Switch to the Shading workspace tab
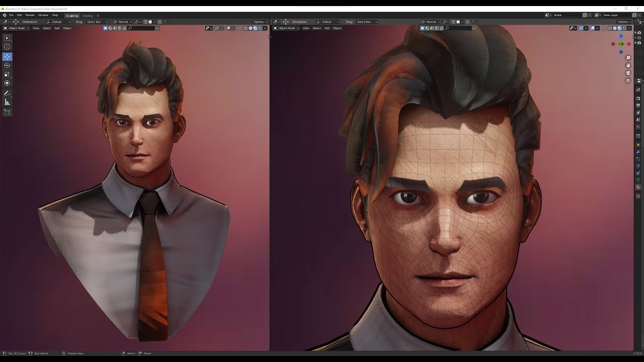 pyautogui.click(x=88, y=16)
